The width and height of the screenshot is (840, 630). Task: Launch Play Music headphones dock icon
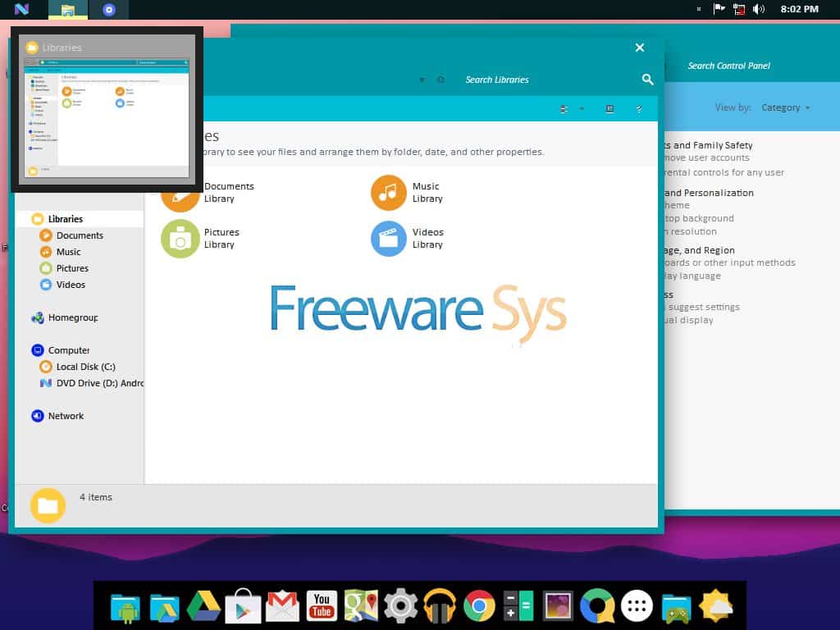[440, 606]
